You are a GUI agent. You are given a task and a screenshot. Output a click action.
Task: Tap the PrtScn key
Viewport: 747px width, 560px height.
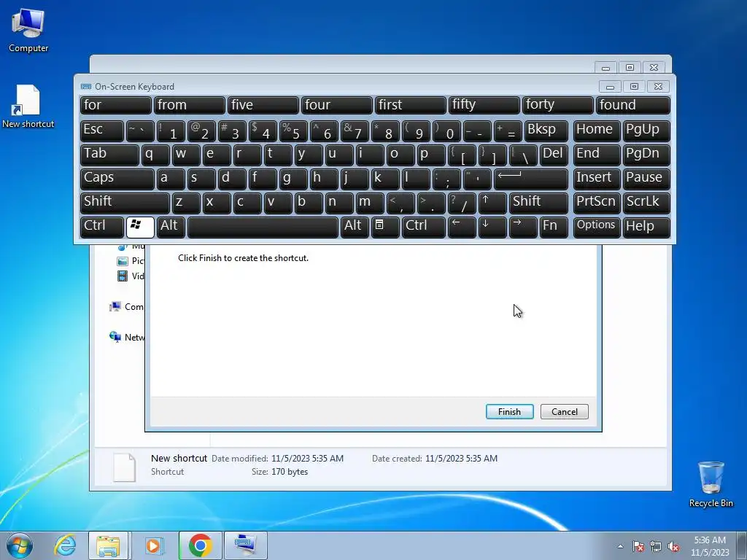597,203
